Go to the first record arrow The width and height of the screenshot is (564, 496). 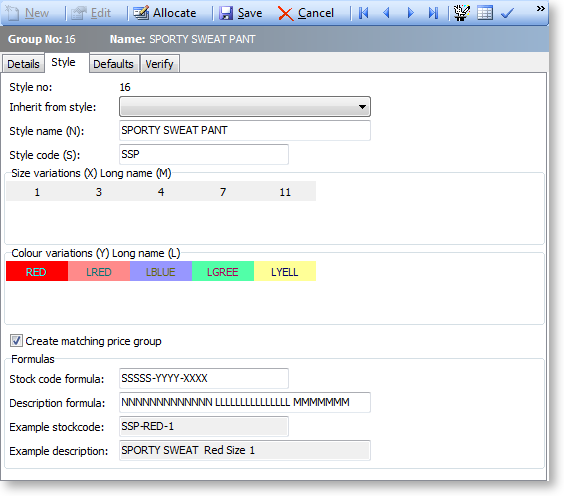(x=364, y=13)
